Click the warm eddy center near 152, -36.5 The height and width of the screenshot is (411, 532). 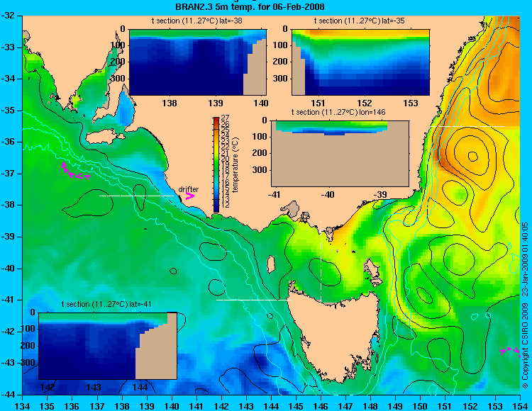pyautogui.click(x=472, y=156)
